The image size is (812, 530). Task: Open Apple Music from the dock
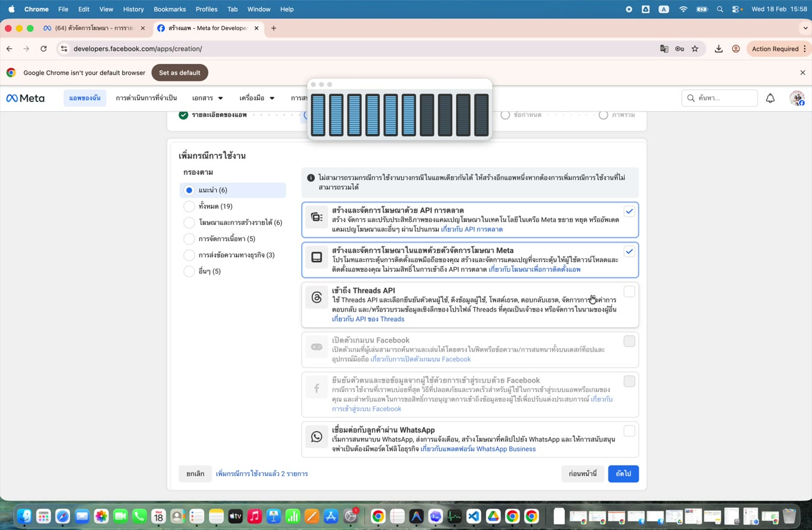point(254,516)
